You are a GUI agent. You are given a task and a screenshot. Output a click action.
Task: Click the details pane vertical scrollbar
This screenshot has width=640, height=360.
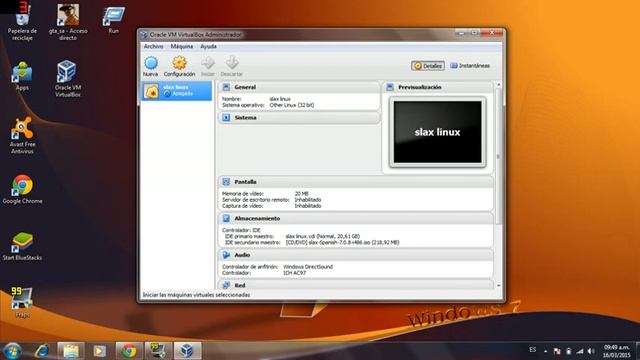point(498,156)
